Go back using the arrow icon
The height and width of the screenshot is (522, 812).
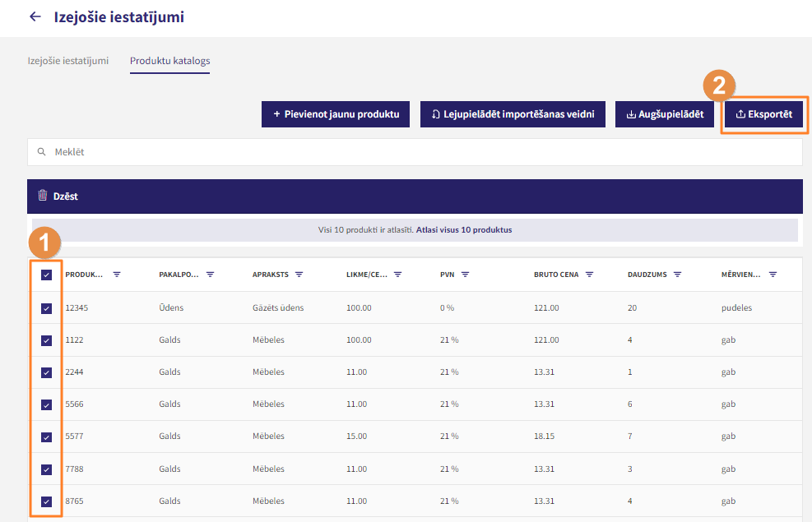35,16
